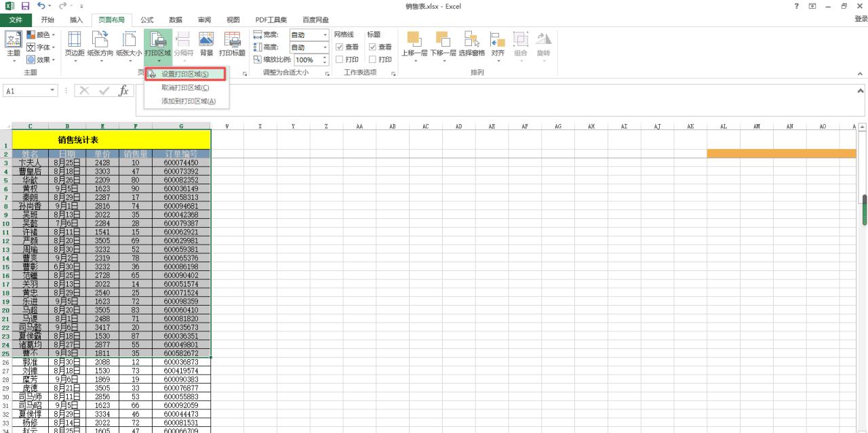The width and height of the screenshot is (868, 433).
Task: Switch to the 插入 tab
Action: [77, 20]
